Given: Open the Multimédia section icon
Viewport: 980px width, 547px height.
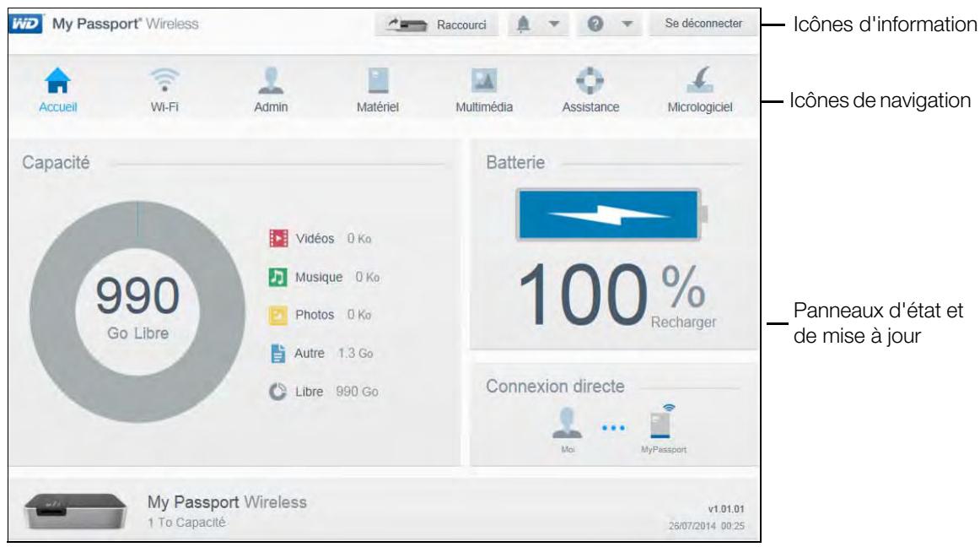Looking at the screenshot, I should point(484,80).
